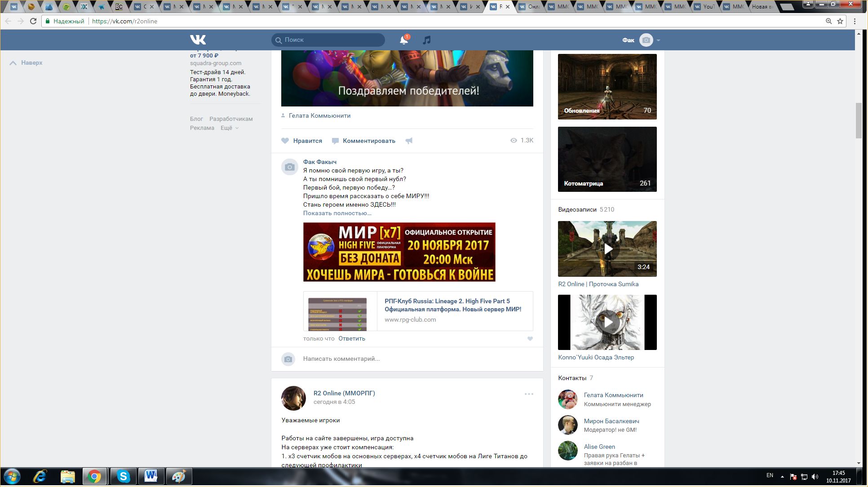Image resolution: width=868 pixels, height=487 pixels.
Task: Click the views eye icon showing 1.3K
Action: (514, 141)
